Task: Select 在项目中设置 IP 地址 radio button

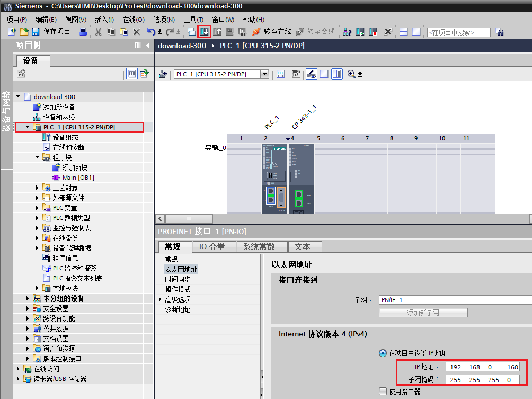Action: [383, 353]
